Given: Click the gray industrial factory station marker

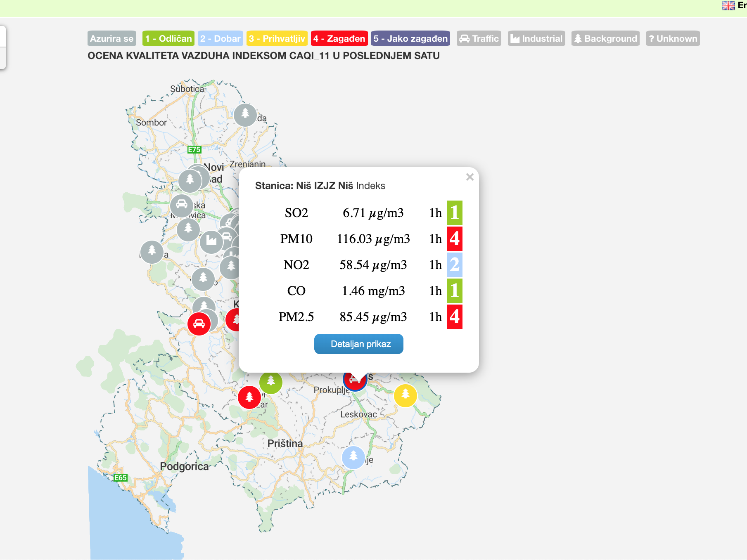Looking at the screenshot, I should coord(211,241).
